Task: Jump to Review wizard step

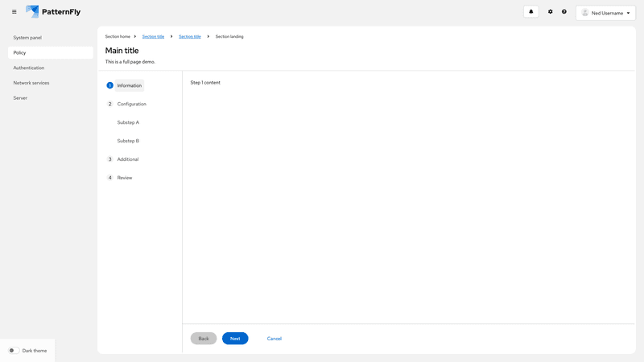Action: pyautogui.click(x=125, y=178)
